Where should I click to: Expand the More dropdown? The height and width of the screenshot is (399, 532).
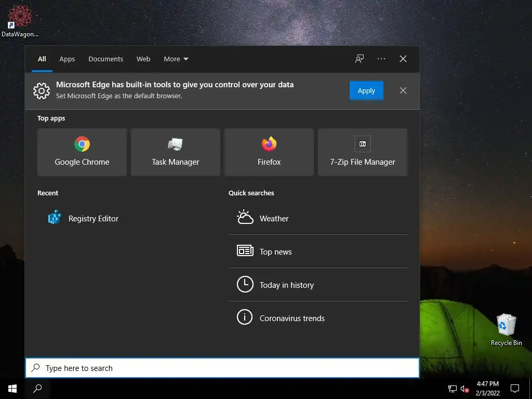pos(176,59)
